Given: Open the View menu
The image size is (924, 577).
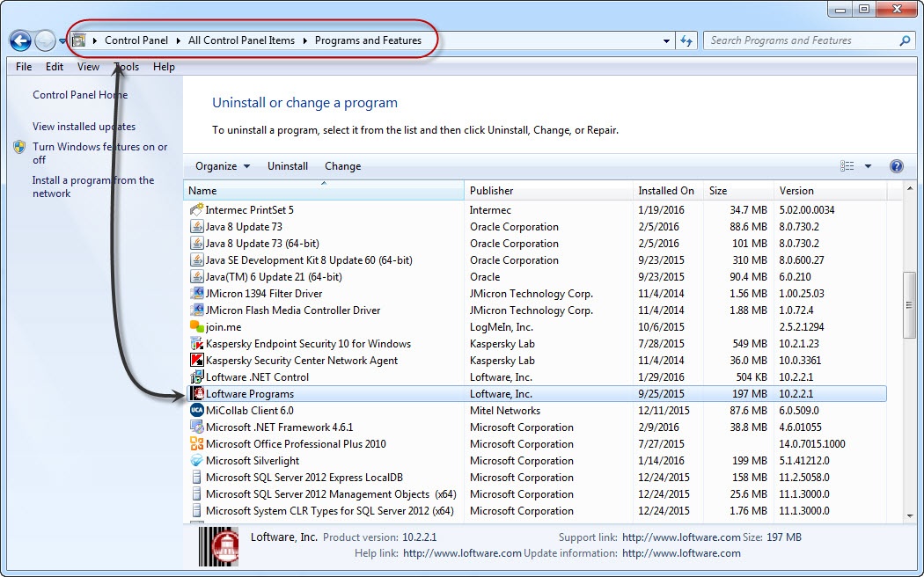Looking at the screenshot, I should (x=88, y=67).
